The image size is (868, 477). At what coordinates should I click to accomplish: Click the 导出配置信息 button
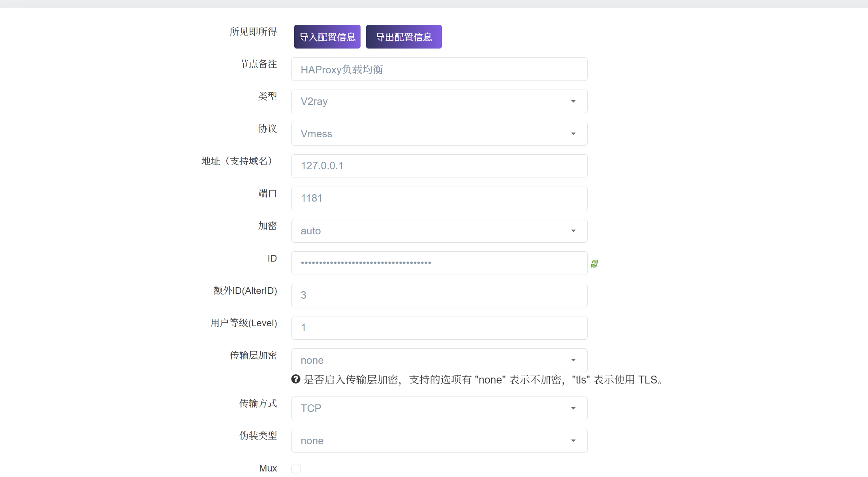click(404, 37)
